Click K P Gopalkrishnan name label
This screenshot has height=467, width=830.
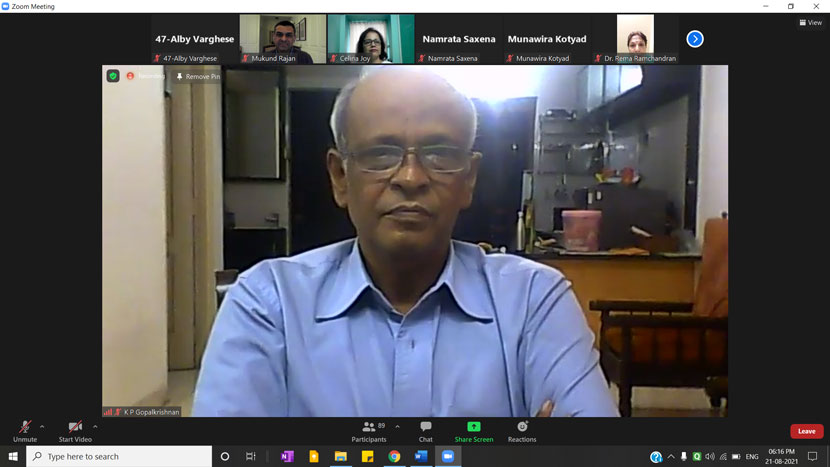pos(151,412)
